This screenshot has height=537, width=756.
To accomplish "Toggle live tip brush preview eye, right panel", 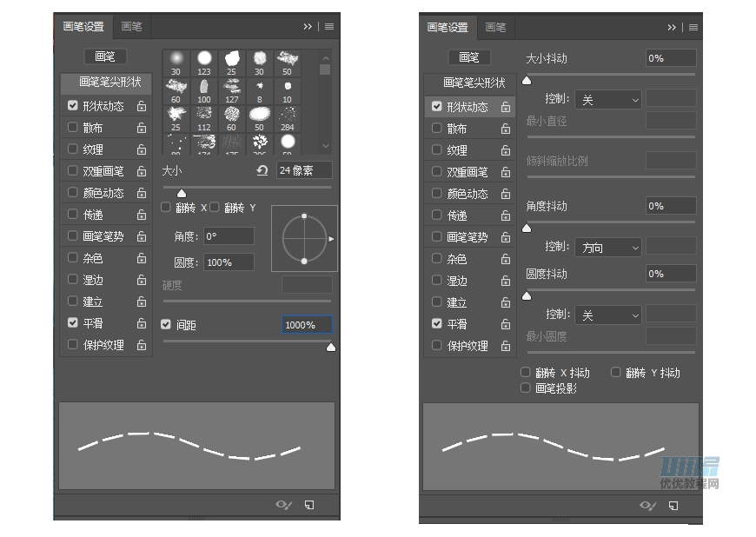I will tap(647, 506).
